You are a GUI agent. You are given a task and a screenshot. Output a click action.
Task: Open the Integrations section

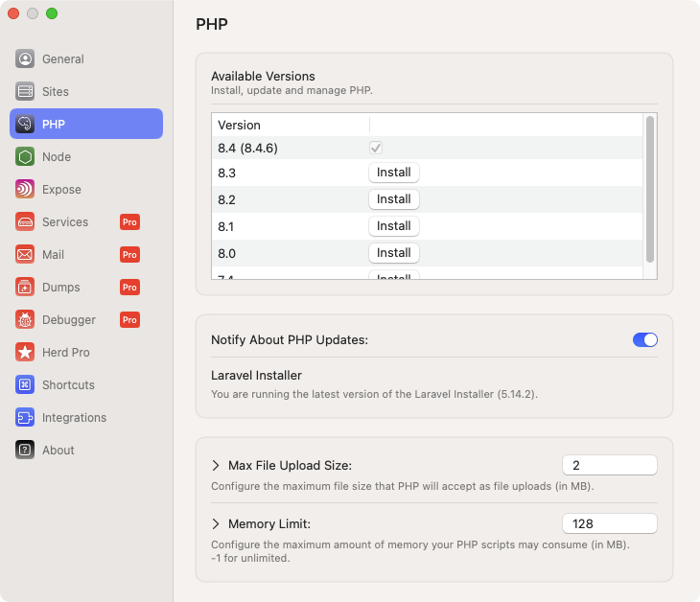74,417
